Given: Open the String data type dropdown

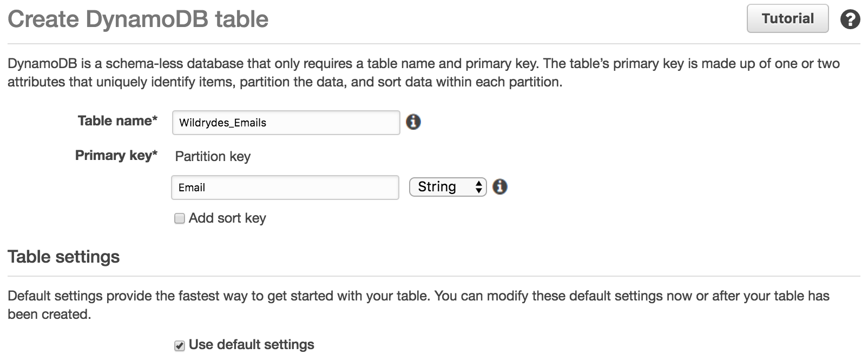Looking at the screenshot, I should 448,187.
